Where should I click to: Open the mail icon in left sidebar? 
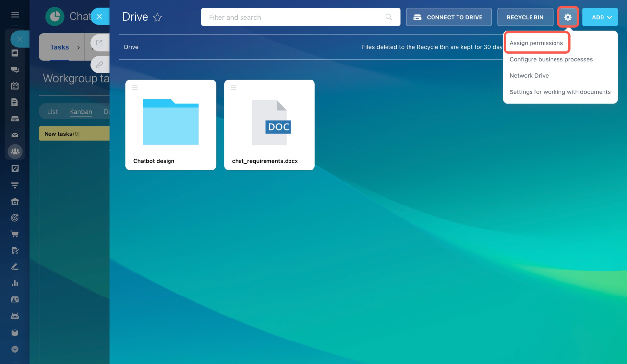click(x=15, y=135)
